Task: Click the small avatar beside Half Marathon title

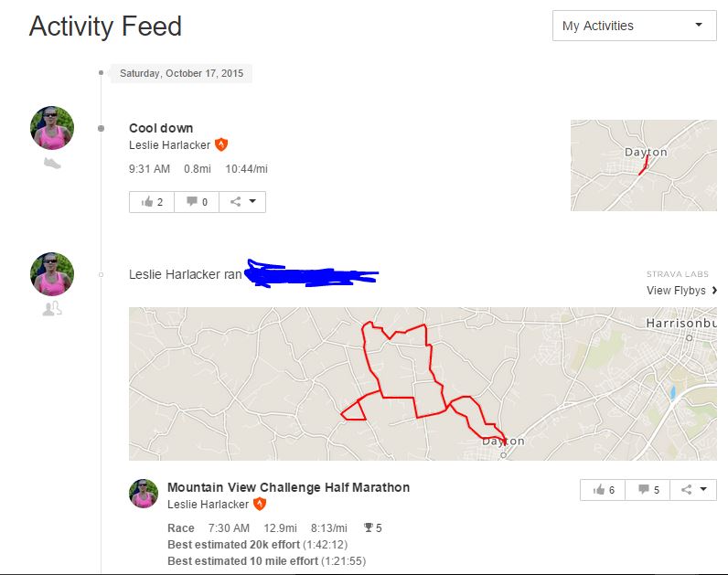Action: click(x=144, y=494)
